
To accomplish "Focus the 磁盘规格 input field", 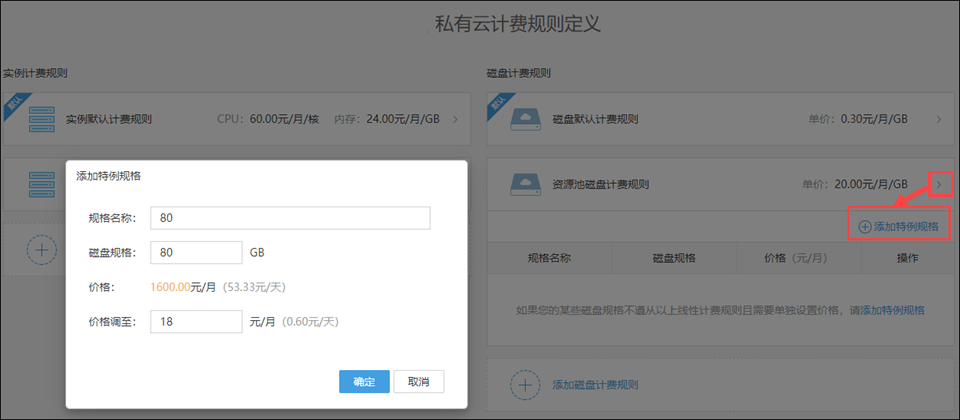I will (x=197, y=252).
